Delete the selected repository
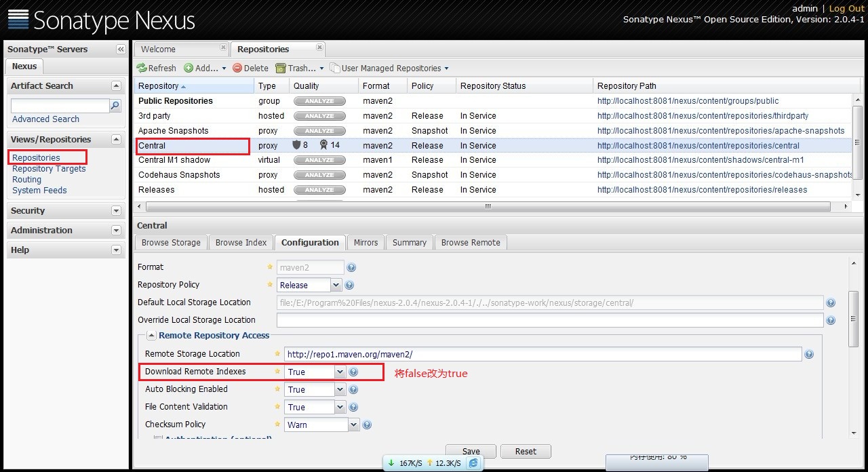The image size is (868, 472). [x=250, y=68]
